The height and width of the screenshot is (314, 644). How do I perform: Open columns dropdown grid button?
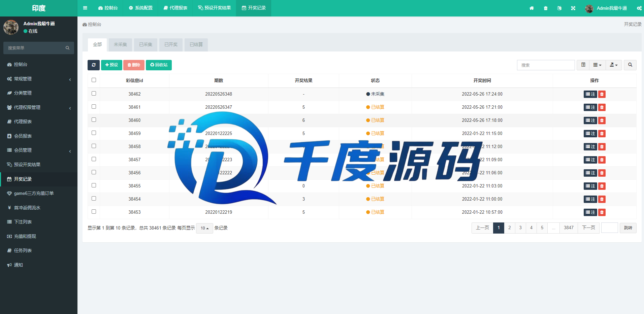tap(598, 65)
